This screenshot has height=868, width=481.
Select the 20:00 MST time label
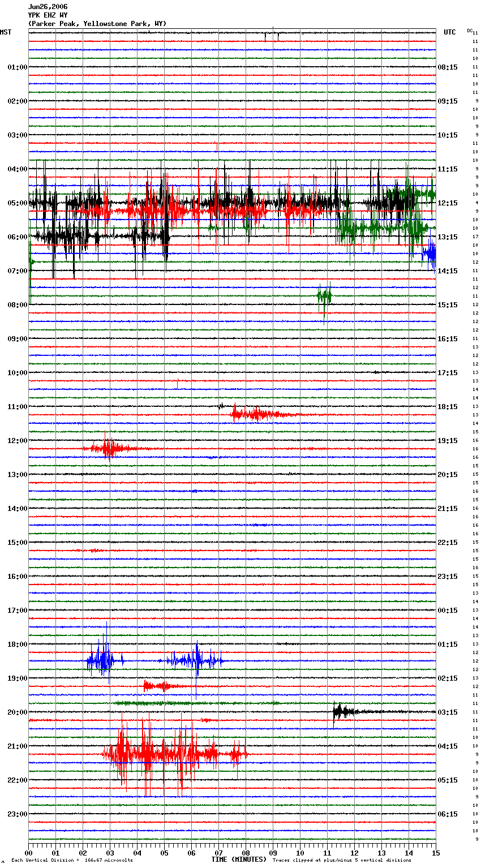click(x=17, y=712)
